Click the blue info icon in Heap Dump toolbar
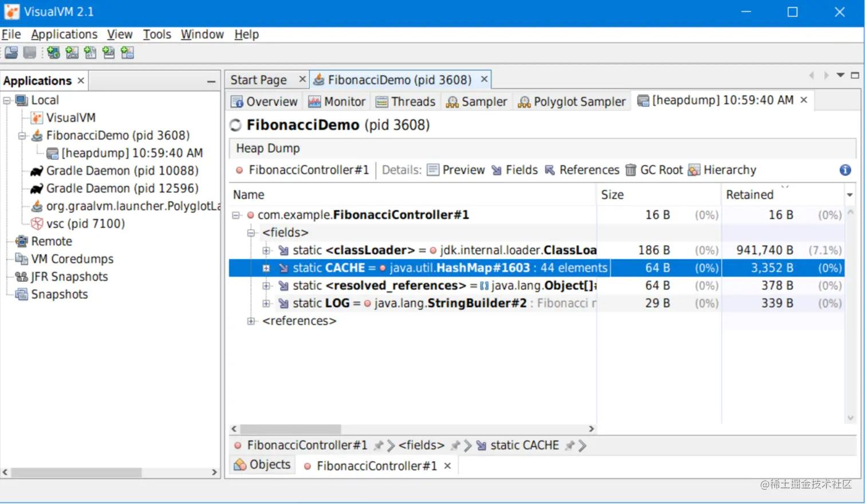The image size is (866, 504). pos(845,170)
